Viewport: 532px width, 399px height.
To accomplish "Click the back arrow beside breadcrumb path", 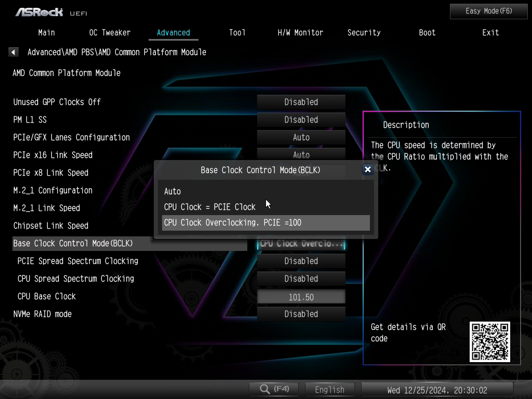I will pyautogui.click(x=13, y=52).
